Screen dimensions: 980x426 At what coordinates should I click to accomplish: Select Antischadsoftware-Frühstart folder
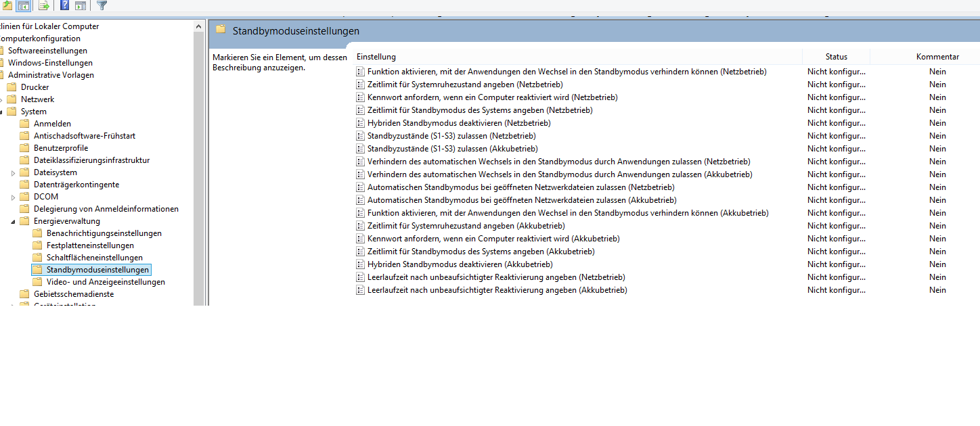click(x=85, y=136)
